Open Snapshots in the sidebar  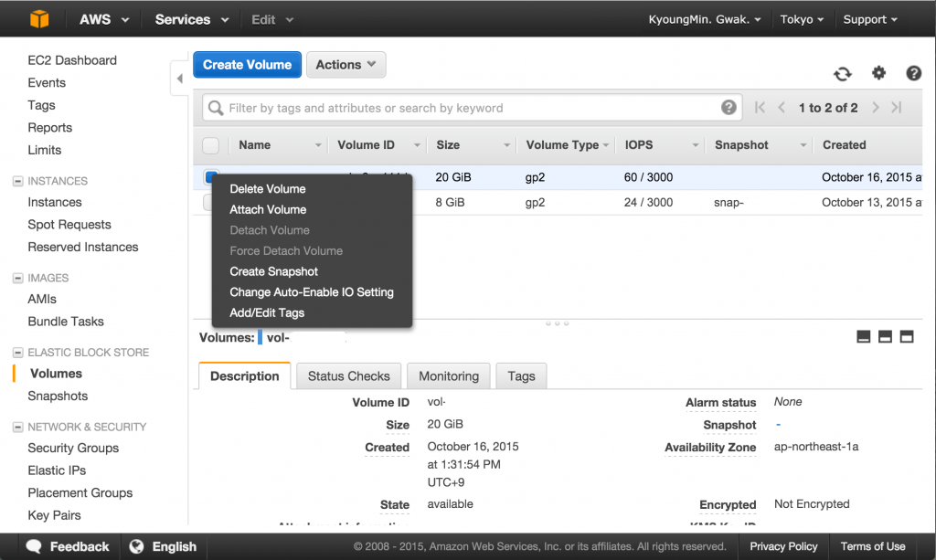point(58,396)
